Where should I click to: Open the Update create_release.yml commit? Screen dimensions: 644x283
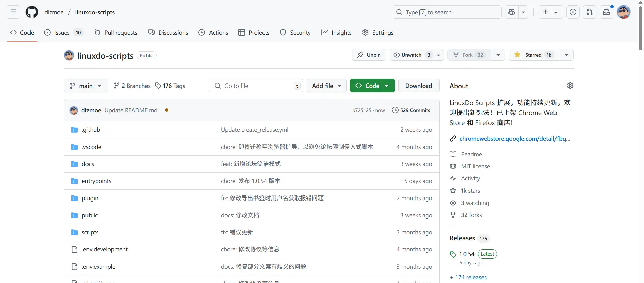[x=254, y=130]
